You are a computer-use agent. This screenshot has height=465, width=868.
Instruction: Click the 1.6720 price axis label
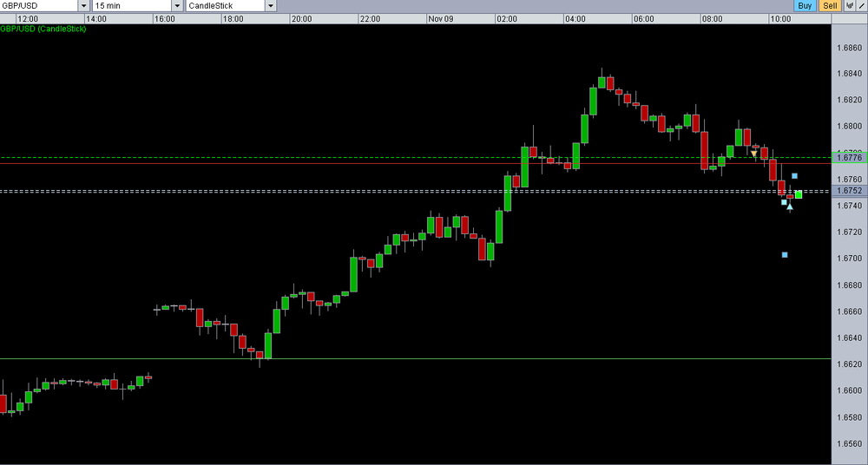pos(849,232)
